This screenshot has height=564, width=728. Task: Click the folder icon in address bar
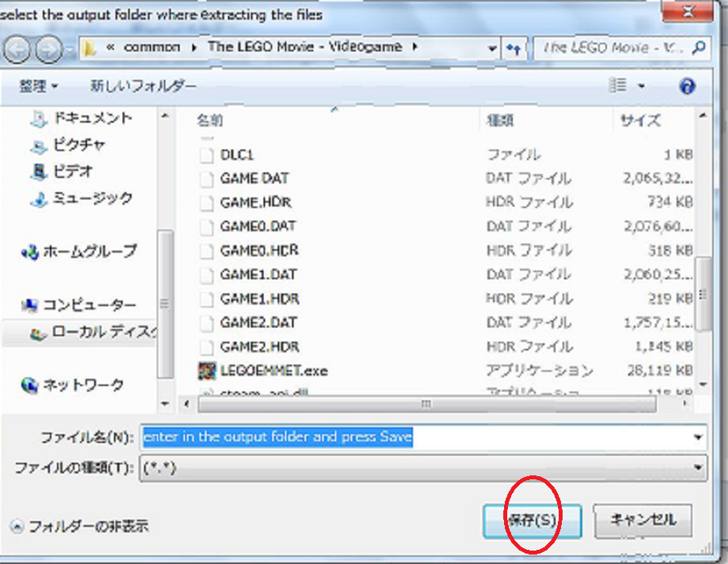coord(89,47)
